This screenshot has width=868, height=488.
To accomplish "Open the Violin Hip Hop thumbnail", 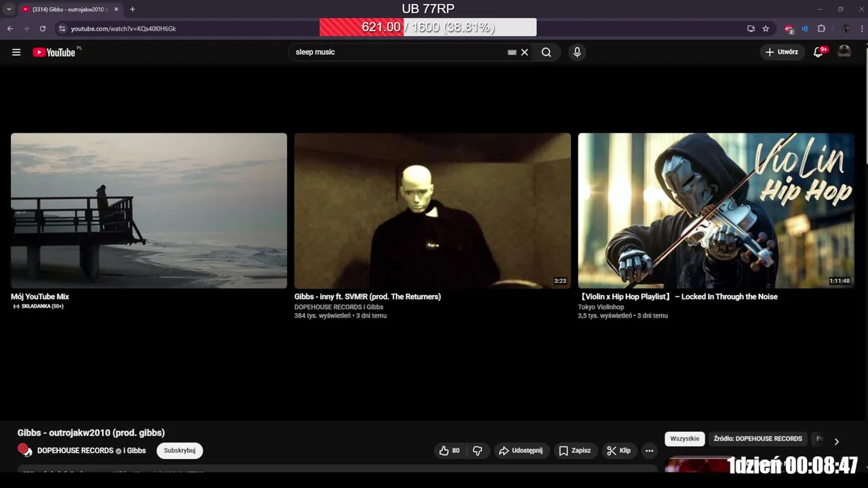I will point(716,211).
